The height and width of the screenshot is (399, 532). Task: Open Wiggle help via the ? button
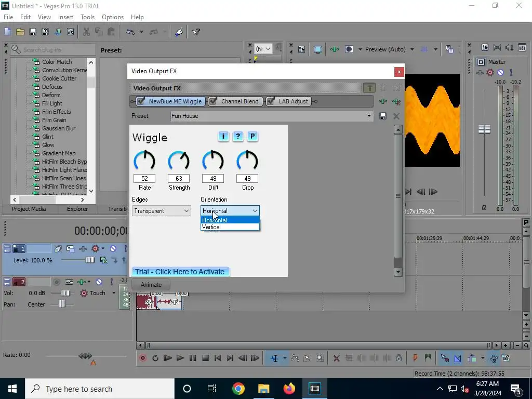click(x=238, y=137)
